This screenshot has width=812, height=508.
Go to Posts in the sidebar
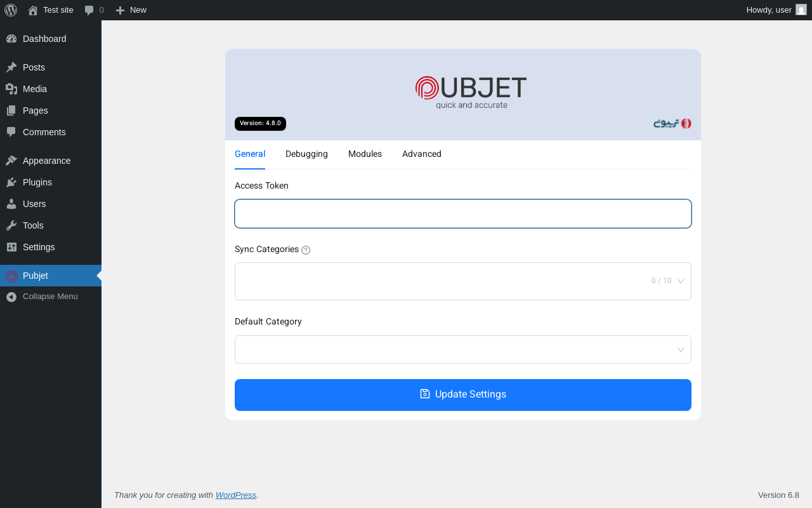pyautogui.click(x=51, y=67)
